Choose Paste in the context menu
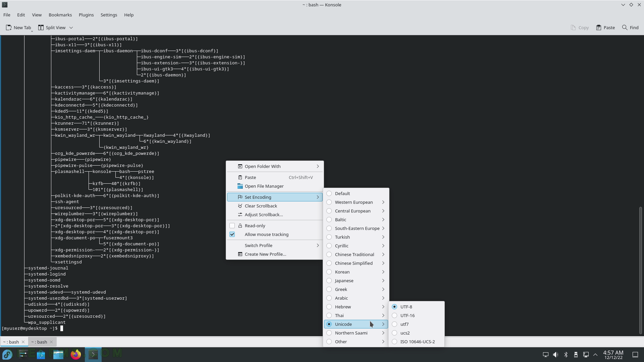Viewport: 644px width, 362px height. click(x=275, y=177)
